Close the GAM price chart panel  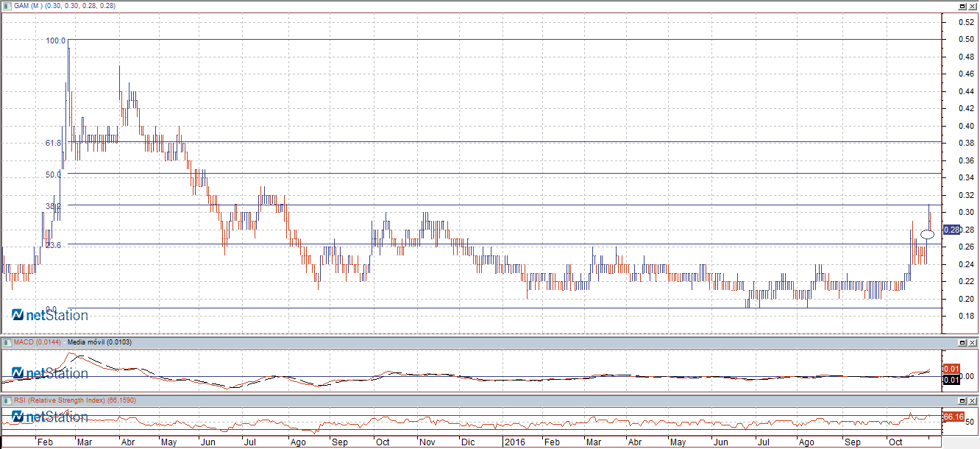972,6
